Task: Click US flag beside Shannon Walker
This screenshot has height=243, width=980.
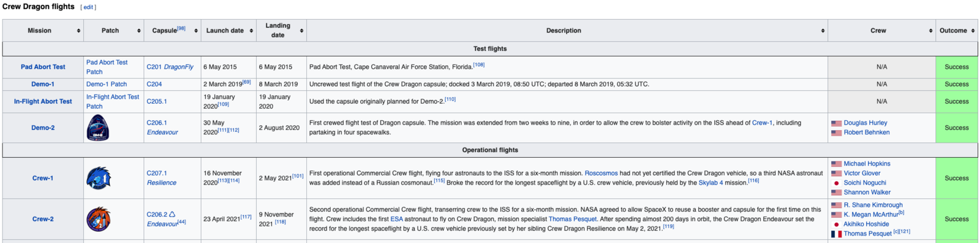Action: 836,193
